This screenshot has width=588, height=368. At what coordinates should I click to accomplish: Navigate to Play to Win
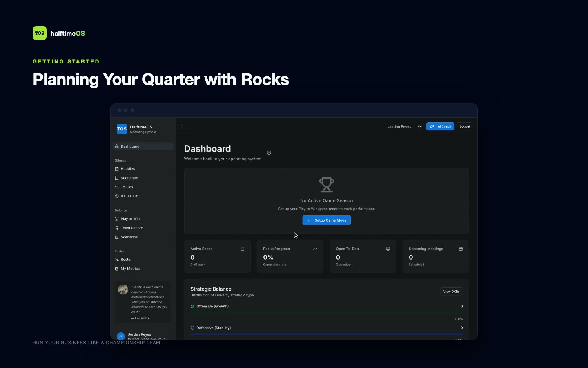[x=143, y=219]
